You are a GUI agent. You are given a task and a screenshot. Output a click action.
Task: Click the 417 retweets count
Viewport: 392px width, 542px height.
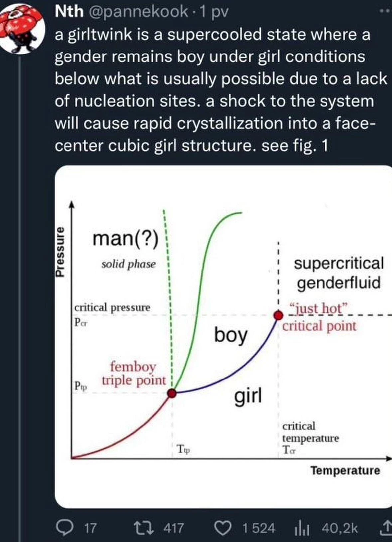click(174, 528)
